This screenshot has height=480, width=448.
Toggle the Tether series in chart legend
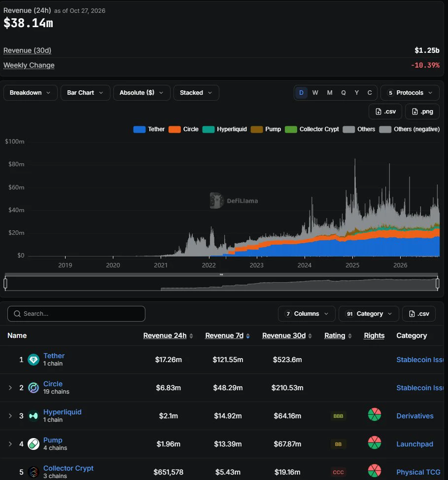149,129
